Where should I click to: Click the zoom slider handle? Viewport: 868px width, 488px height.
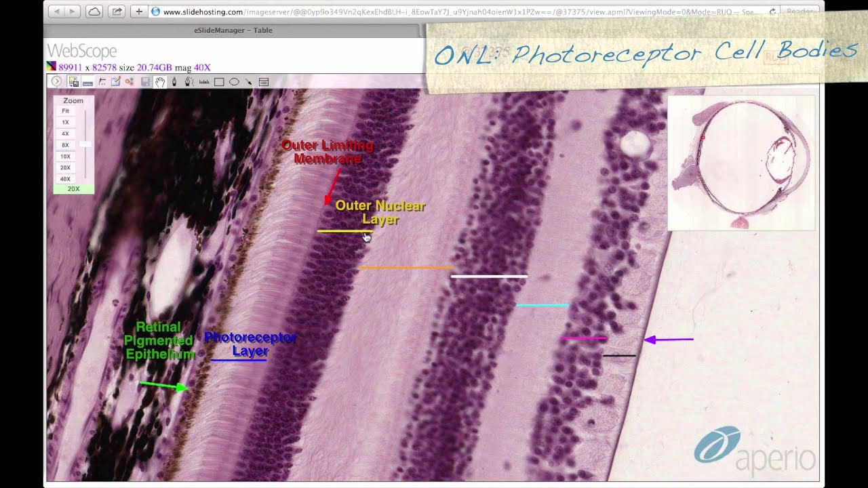(x=85, y=144)
